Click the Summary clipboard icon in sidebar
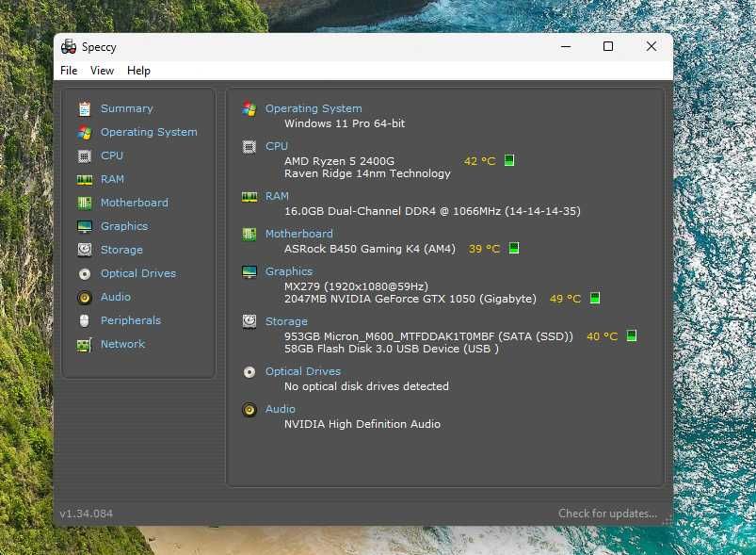756x555 pixels. [x=85, y=108]
